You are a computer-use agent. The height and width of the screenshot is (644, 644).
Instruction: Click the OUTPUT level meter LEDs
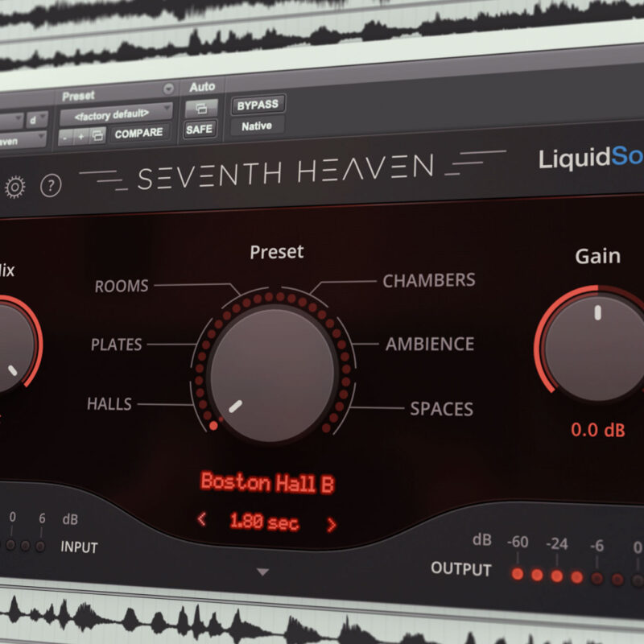[x=577, y=576]
